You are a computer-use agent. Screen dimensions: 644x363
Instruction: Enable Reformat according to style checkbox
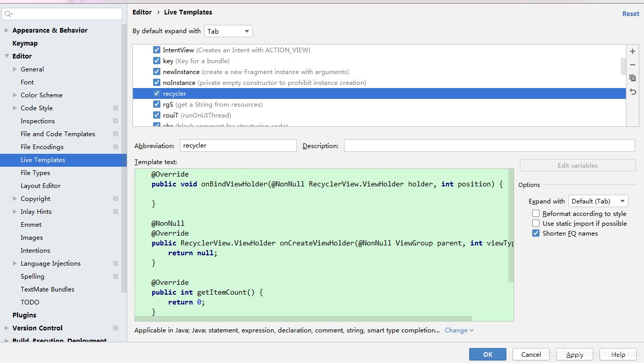point(536,213)
